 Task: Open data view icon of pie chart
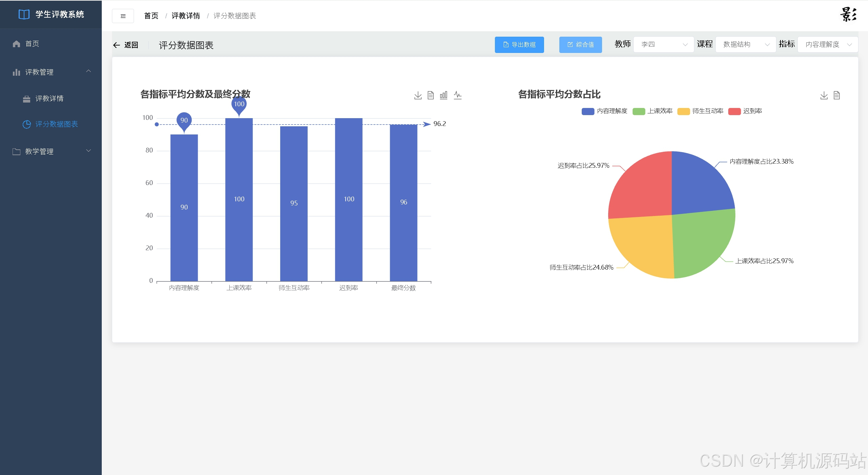pyautogui.click(x=837, y=95)
